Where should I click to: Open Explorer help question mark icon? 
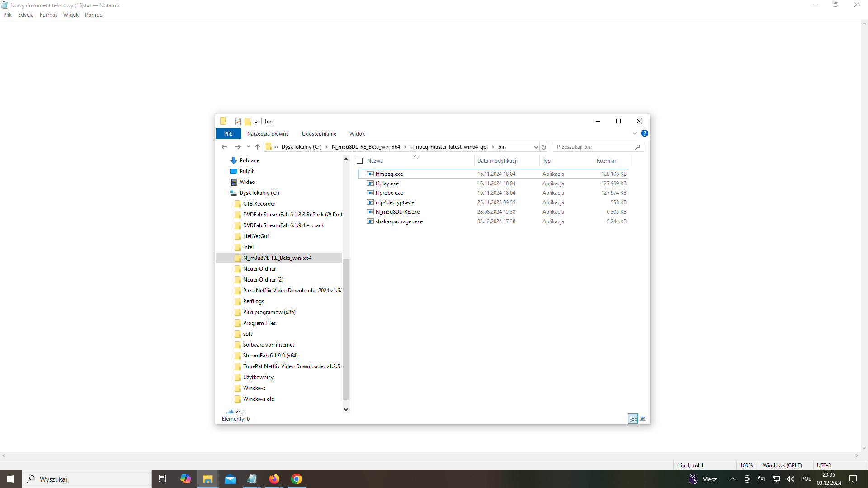(x=645, y=133)
